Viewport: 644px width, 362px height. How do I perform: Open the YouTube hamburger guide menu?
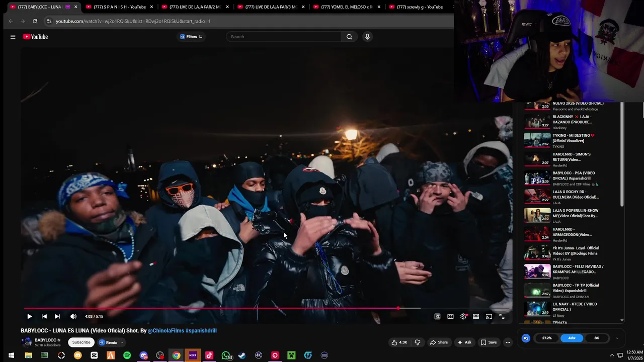[13, 37]
